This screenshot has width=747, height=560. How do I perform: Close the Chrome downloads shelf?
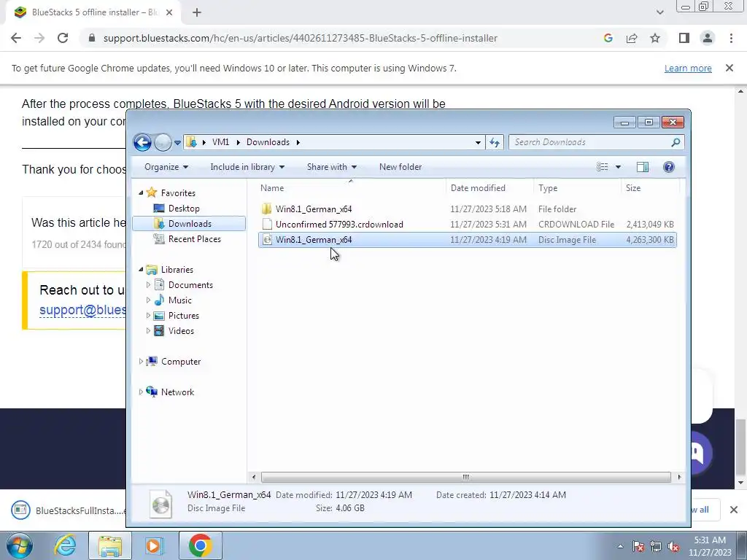pyautogui.click(x=734, y=510)
